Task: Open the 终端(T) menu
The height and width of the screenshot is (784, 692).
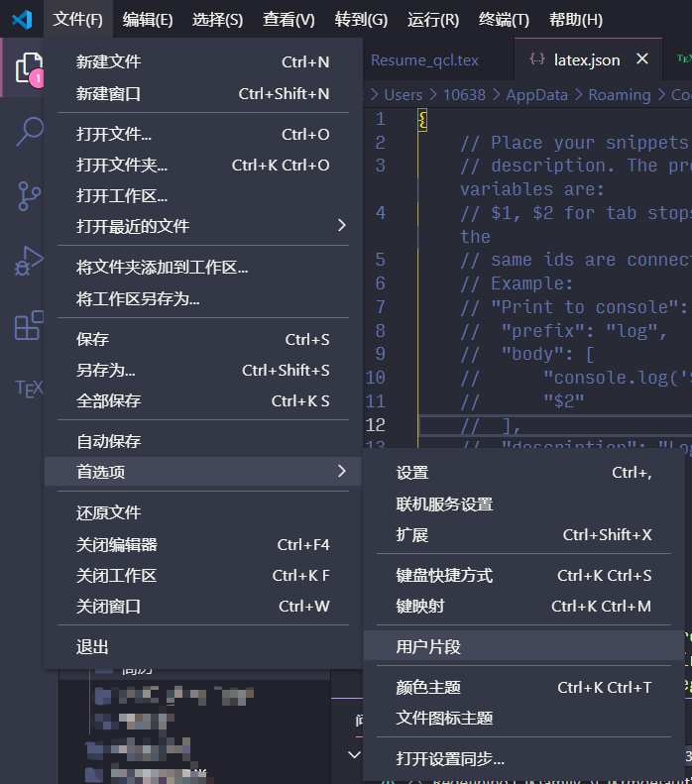Action: click(x=504, y=20)
